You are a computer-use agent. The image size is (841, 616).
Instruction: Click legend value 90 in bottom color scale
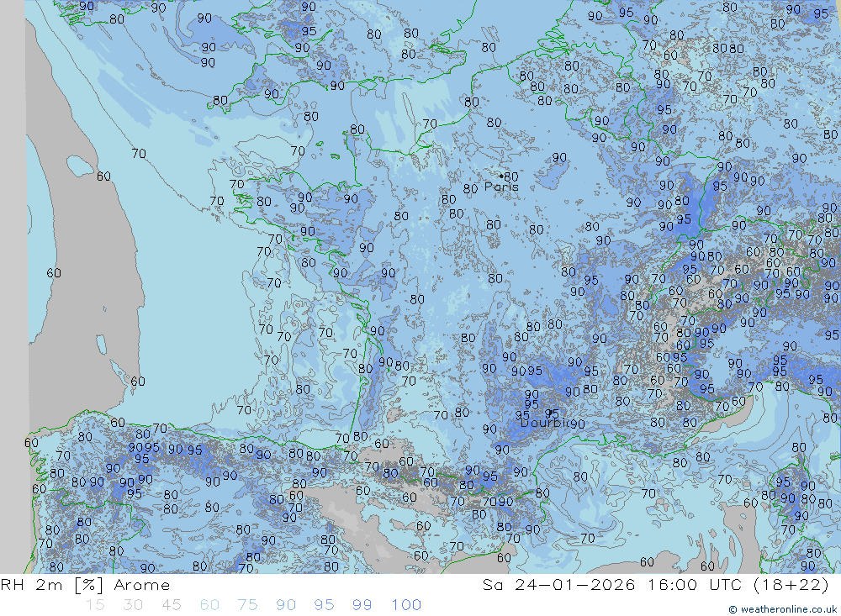(x=286, y=605)
